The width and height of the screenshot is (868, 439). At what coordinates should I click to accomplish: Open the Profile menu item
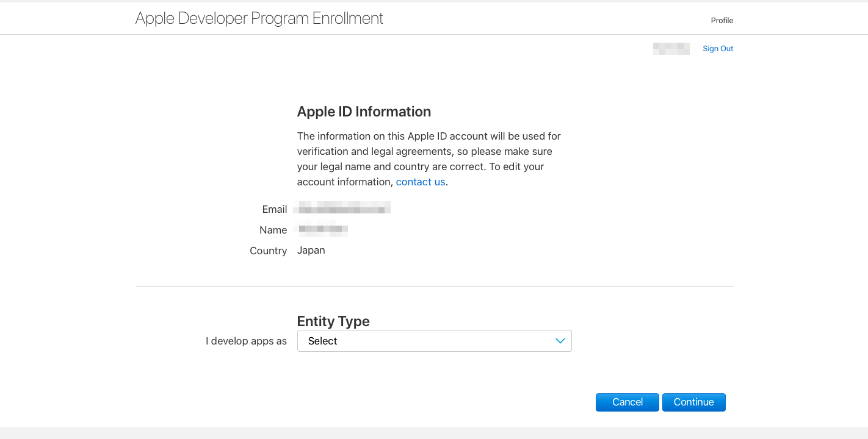tap(722, 21)
